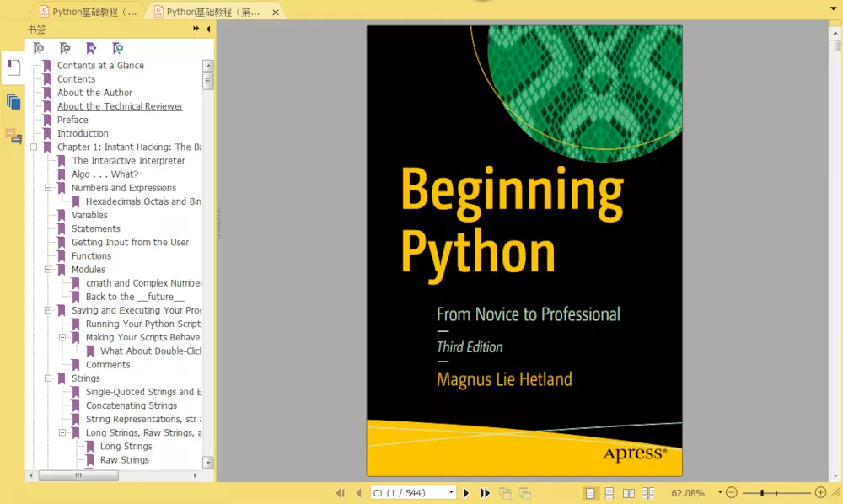Image resolution: width=843 pixels, height=504 pixels.
Task: Open the Comments panel in sidebar
Action: pos(13,136)
